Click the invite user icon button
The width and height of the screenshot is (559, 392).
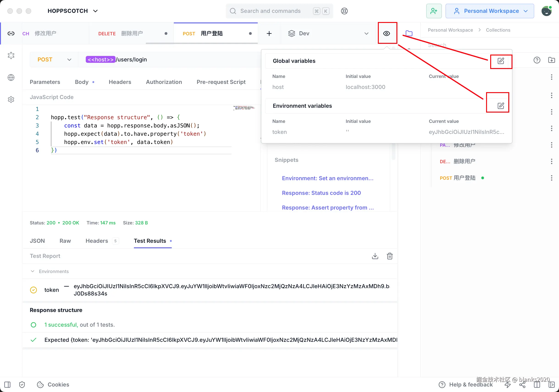tap(434, 11)
